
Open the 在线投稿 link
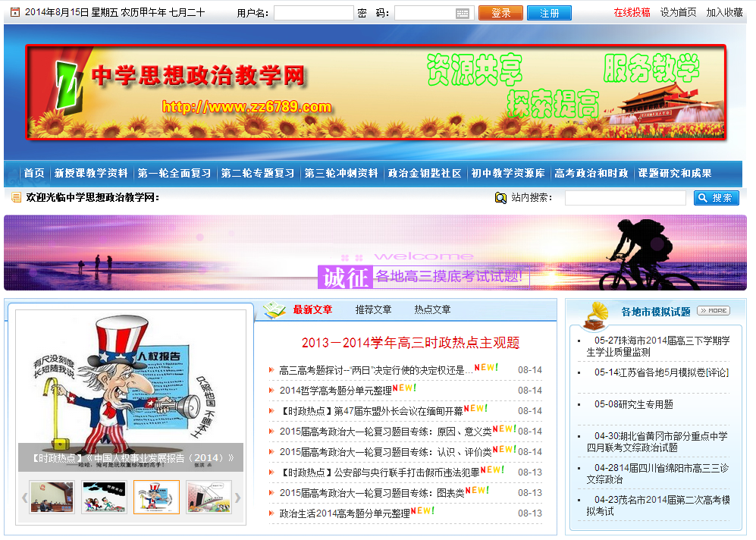point(632,13)
